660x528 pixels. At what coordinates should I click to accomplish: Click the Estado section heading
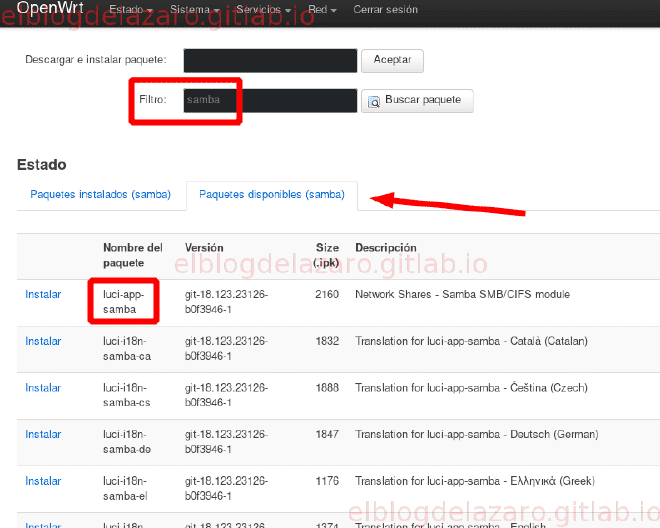click(42, 165)
